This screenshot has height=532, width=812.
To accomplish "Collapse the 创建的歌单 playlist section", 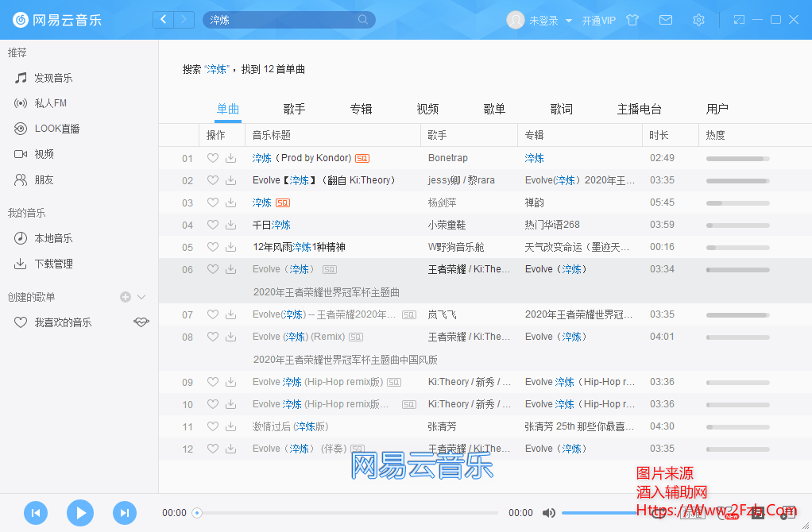I will (142, 297).
